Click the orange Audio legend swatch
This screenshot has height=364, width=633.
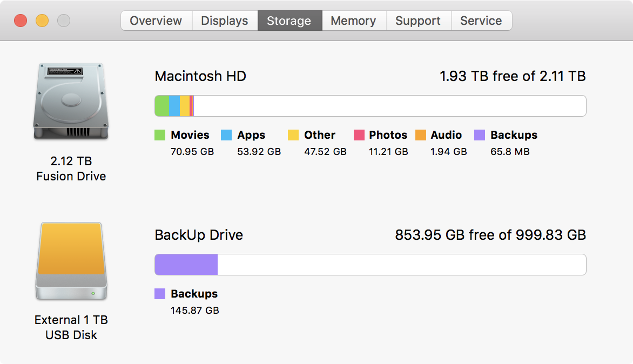click(421, 135)
